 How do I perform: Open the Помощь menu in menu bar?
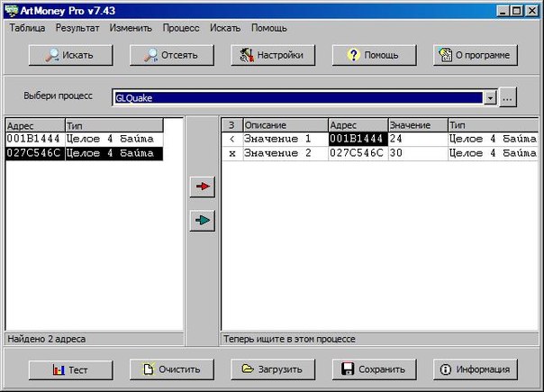click(x=269, y=28)
